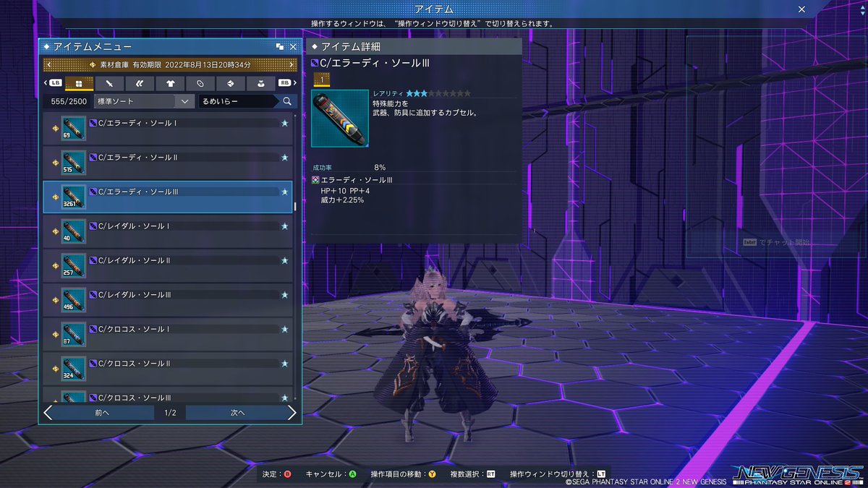Click the 操作項目の移動 Y button prompt
Viewport: 868px width, 488px height.
click(x=404, y=474)
